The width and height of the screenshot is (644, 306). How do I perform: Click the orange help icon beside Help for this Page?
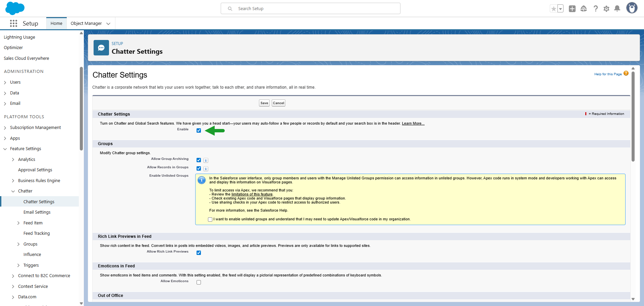(626, 74)
